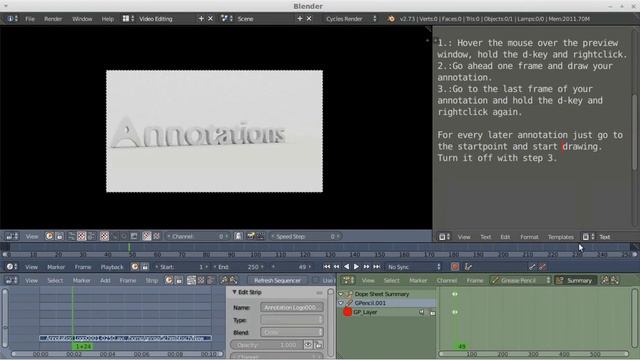The height and width of the screenshot is (360, 640).
Task: Click the timeline Start frame field
Action: tap(181, 267)
